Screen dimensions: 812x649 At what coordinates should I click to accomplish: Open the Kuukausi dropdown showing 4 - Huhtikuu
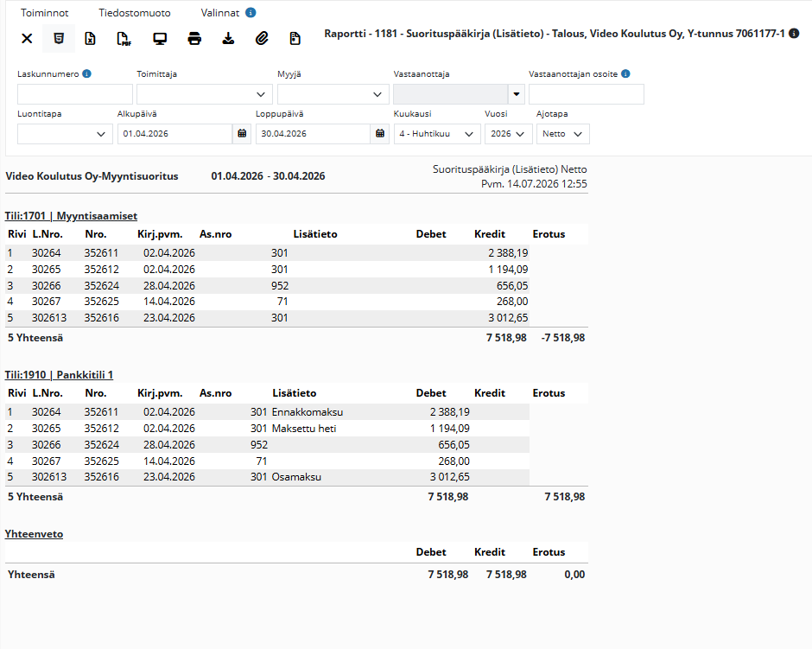click(x=437, y=134)
